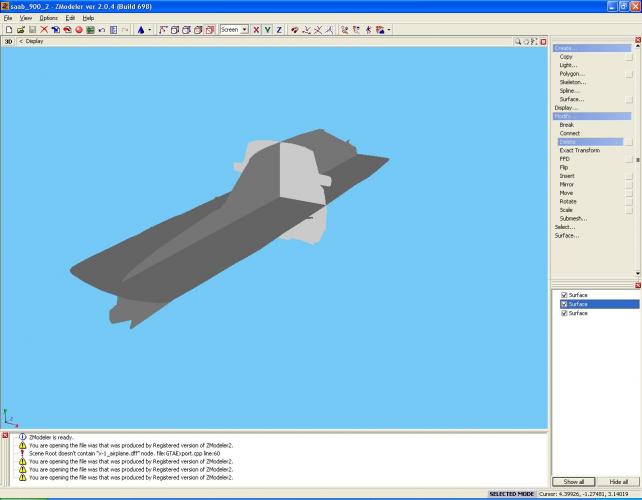
Task: Open the Options menu
Action: point(48,18)
